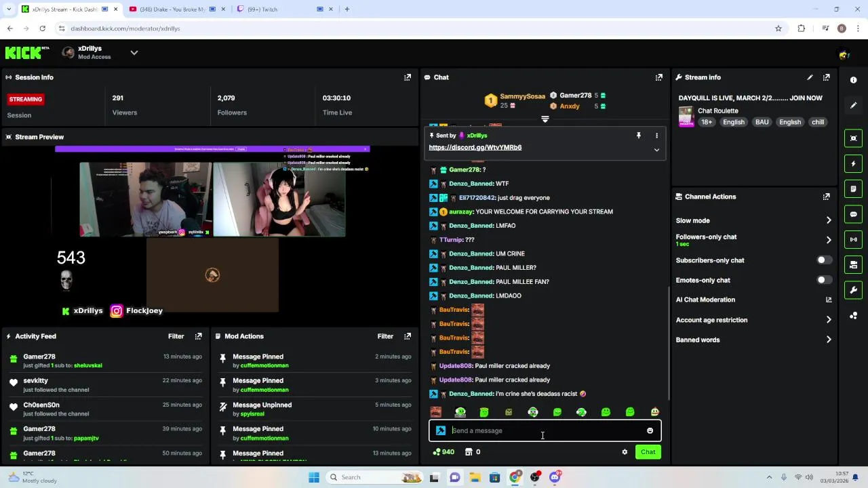Pop out the Session Info panel
Image resolution: width=868 pixels, height=488 pixels.
coord(408,77)
